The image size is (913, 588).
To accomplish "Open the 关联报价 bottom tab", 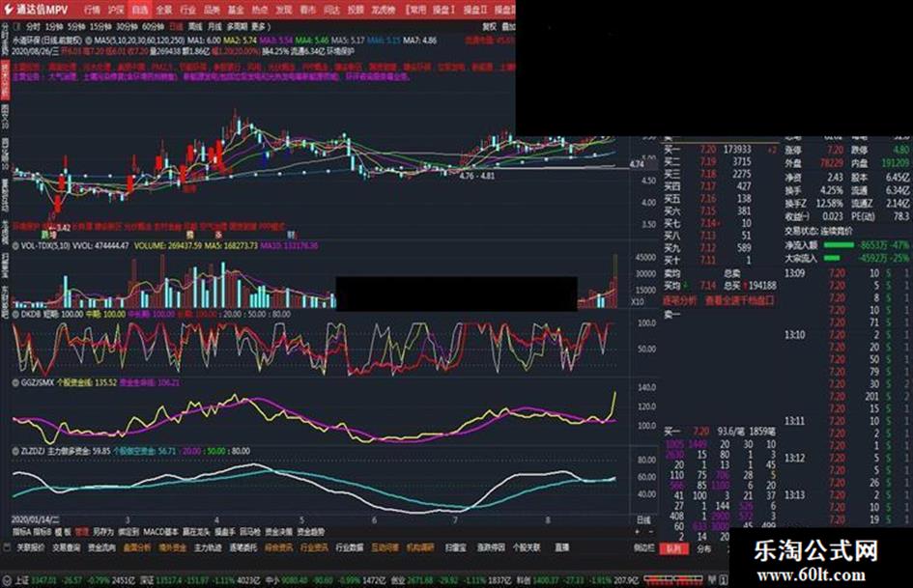I will 31,548.
